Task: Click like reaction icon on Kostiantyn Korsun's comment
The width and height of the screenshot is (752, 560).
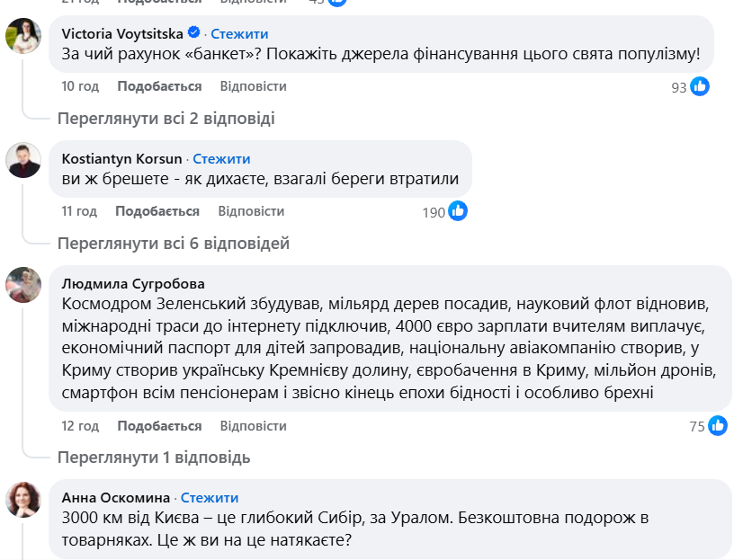Action: pyautogui.click(x=458, y=212)
